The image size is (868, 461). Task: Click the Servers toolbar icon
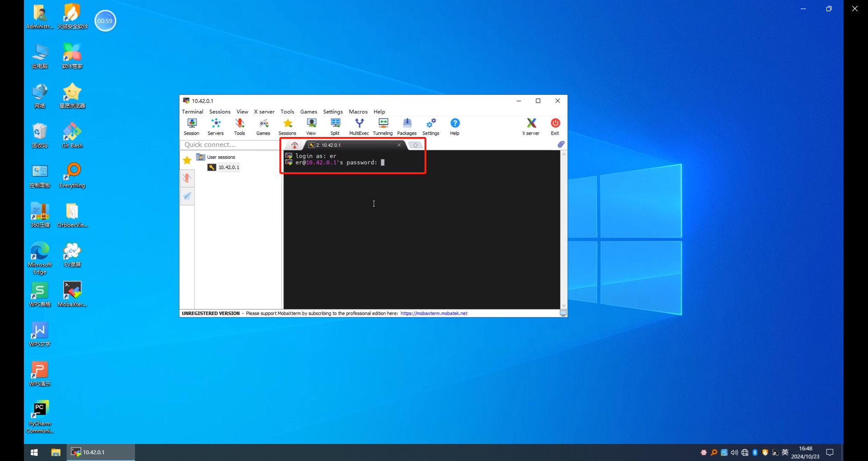click(216, 127)
